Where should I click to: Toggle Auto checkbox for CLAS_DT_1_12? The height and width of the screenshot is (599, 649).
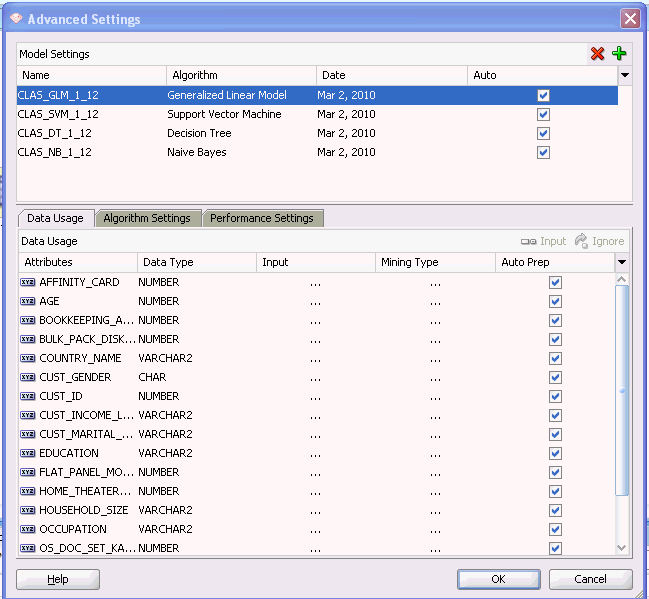[543, 134]
